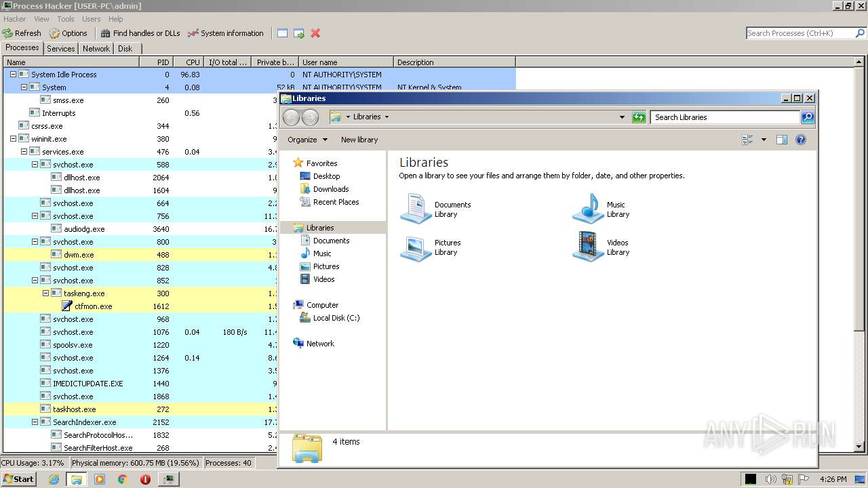The image size is (868, 488).
Task: Select Recent Places in navigation pane
Action: 336,202
